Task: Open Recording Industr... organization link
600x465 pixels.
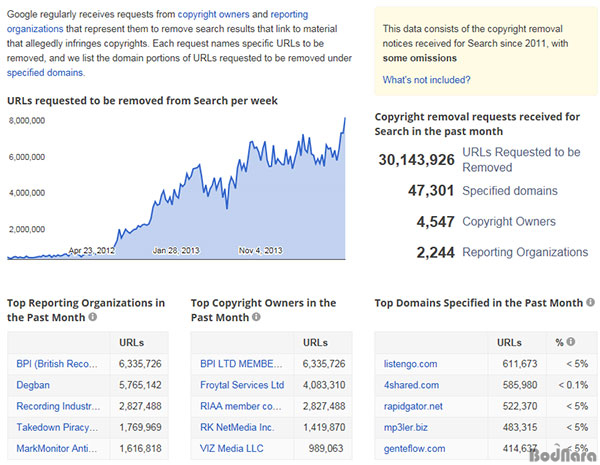Action: pyautogui.click(x=58, y=406)
